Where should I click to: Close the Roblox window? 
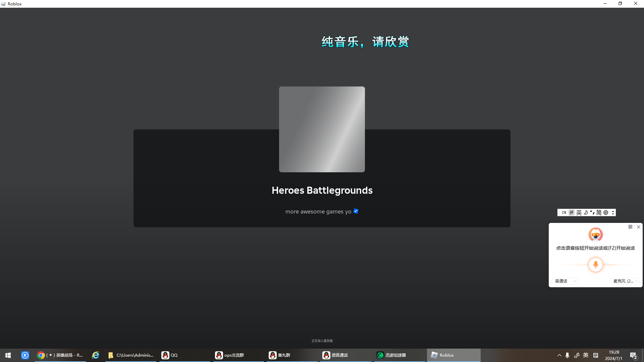tap(636, 4)
